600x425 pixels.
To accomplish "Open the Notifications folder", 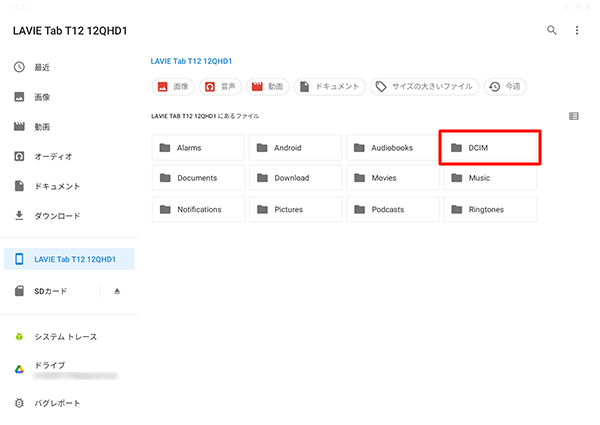I will (x=198, y=209).
